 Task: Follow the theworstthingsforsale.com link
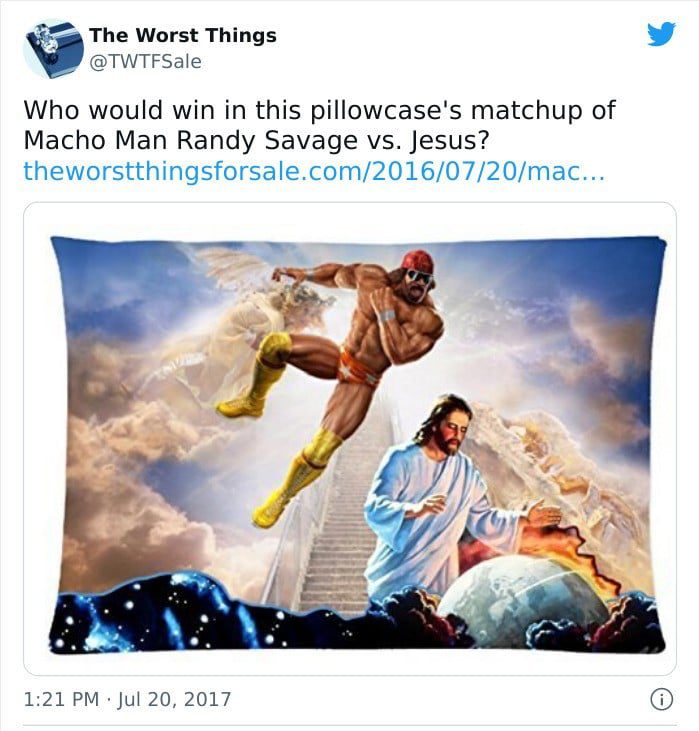tap(314, 171)
